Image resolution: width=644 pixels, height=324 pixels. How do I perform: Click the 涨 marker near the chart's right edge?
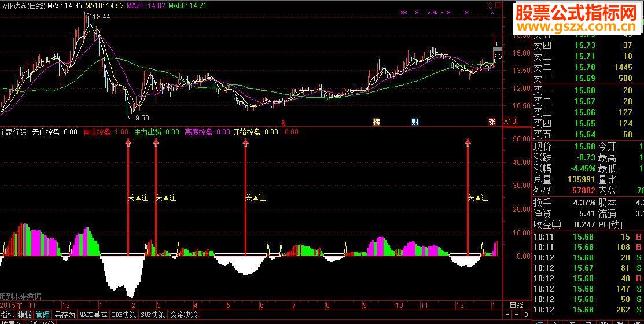pyautogui.click(x=492, y=122)
